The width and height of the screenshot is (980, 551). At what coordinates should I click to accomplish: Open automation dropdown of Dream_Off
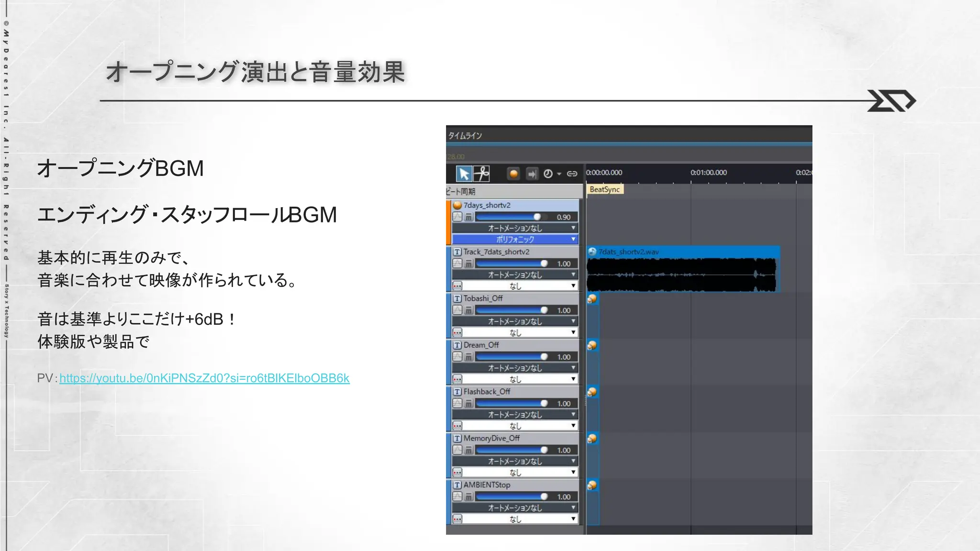click(x=515, y=368)
